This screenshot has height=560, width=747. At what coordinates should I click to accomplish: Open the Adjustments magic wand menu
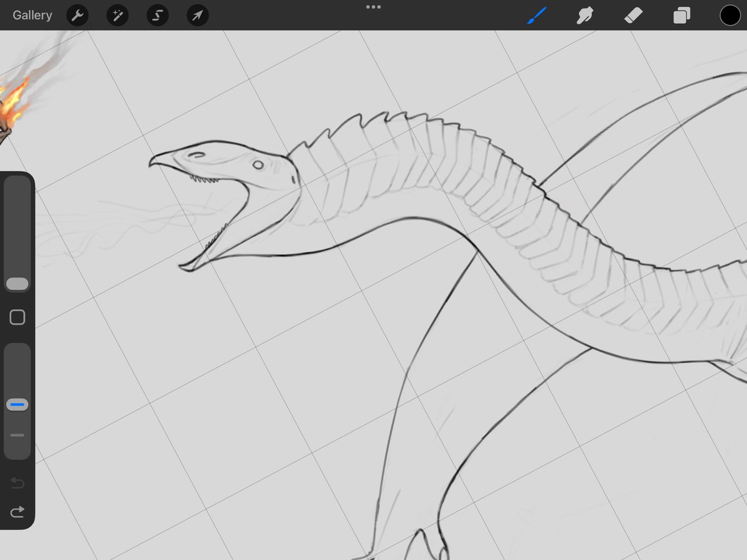click(x=117, y=16)
